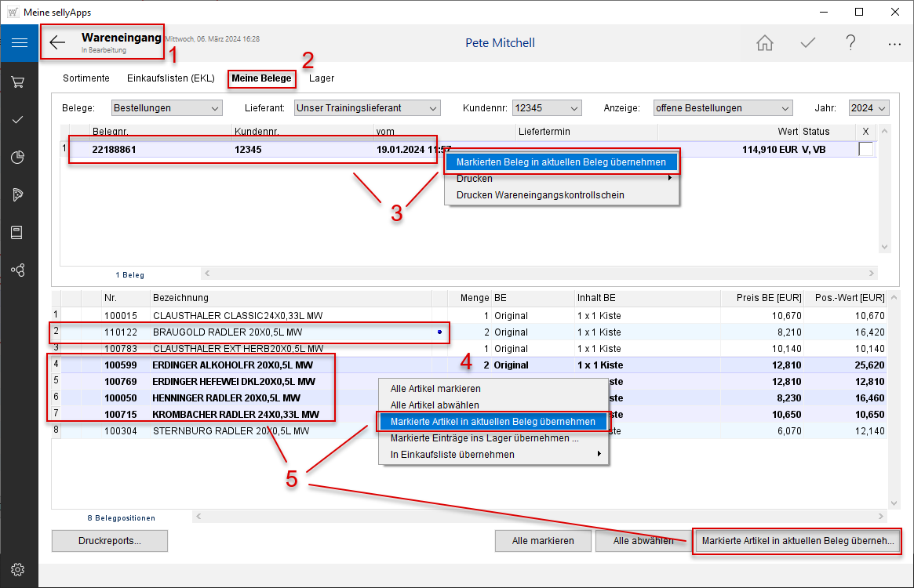
Task: Go back using the arrow icon
Action: [58, 43]
